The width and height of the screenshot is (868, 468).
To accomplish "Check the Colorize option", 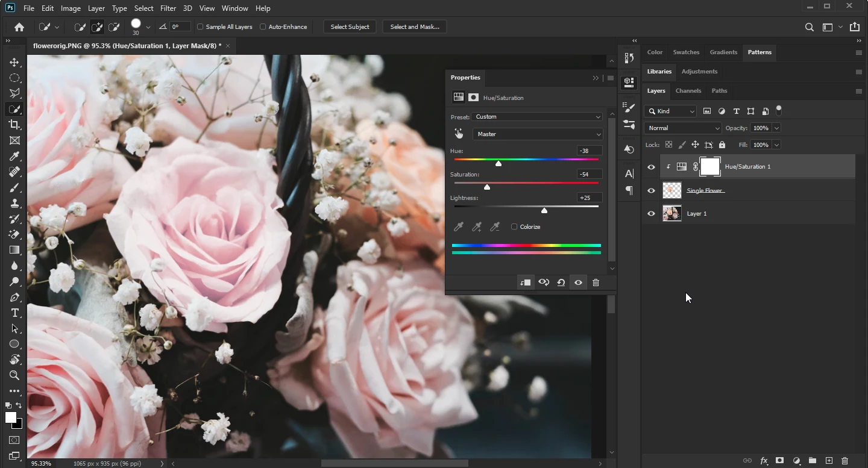I will tap(514, 227).
